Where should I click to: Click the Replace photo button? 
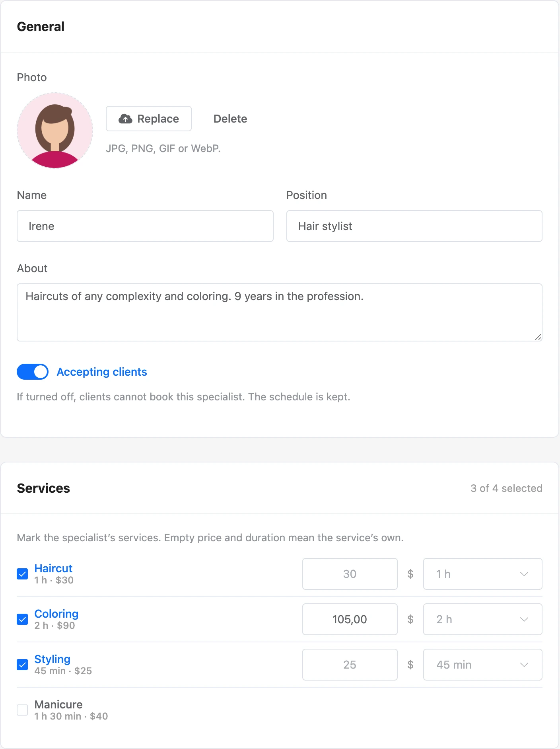pyautogui.click(x=148, y=119)
